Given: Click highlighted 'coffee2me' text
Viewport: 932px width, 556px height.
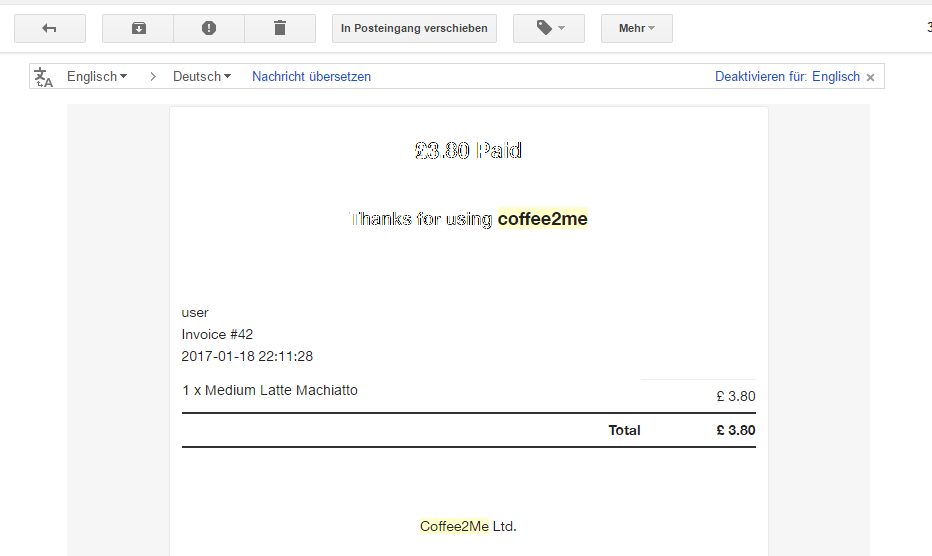Looking at the screenshot, I should point(543,219).
